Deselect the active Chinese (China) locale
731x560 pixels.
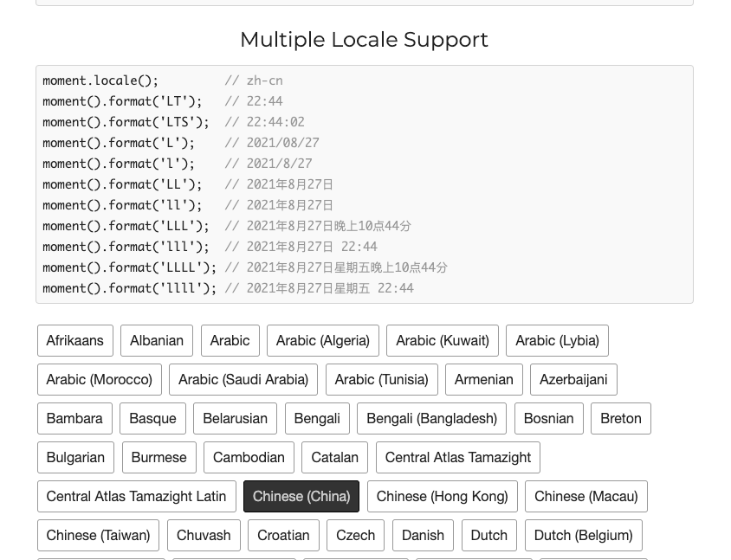(301, 496)
